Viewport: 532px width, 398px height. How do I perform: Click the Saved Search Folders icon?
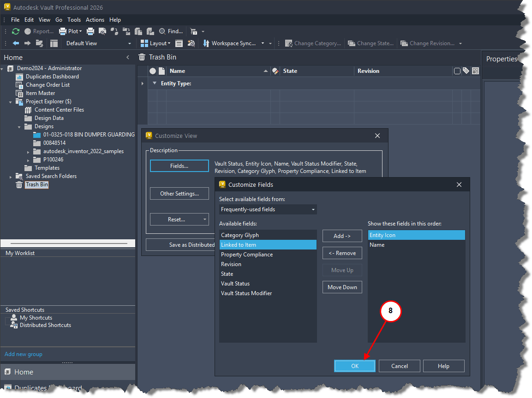point(19,176)
